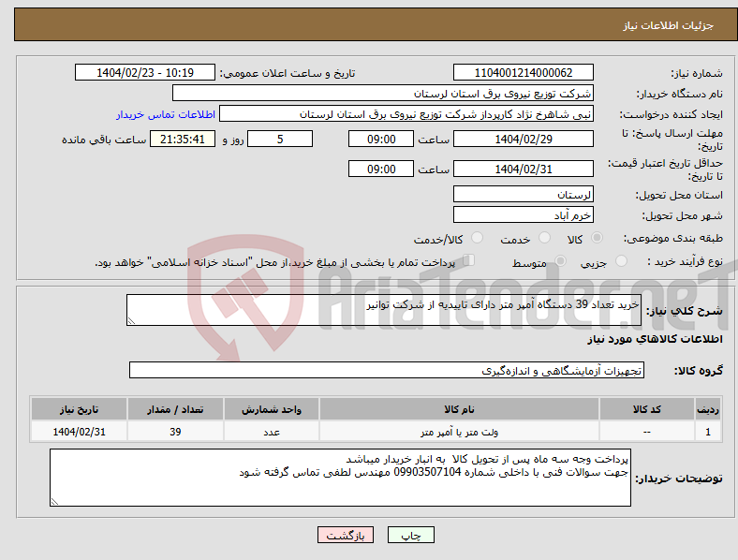
Task: Click the response deadline time 09:00 field
Action: click(x=381, y=140)
